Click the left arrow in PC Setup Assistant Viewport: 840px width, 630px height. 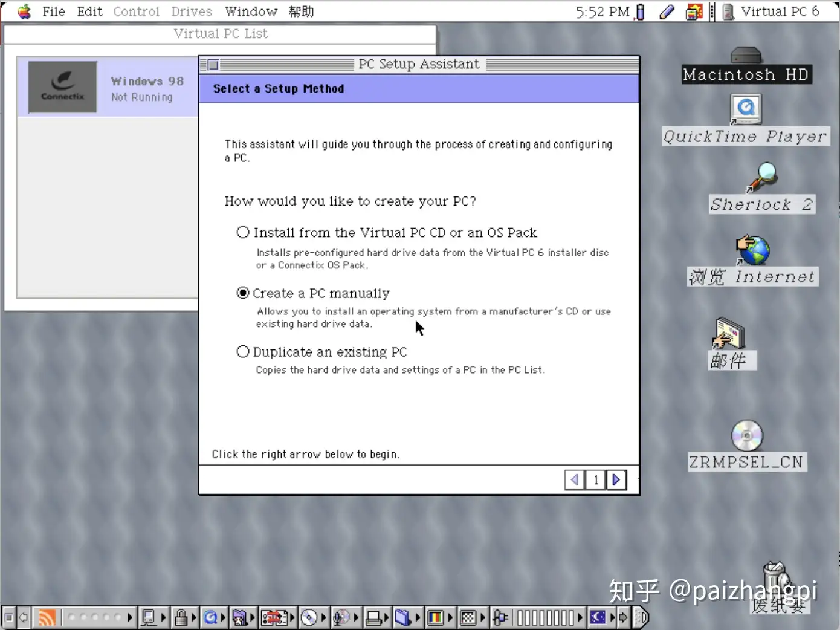[575, 479]
